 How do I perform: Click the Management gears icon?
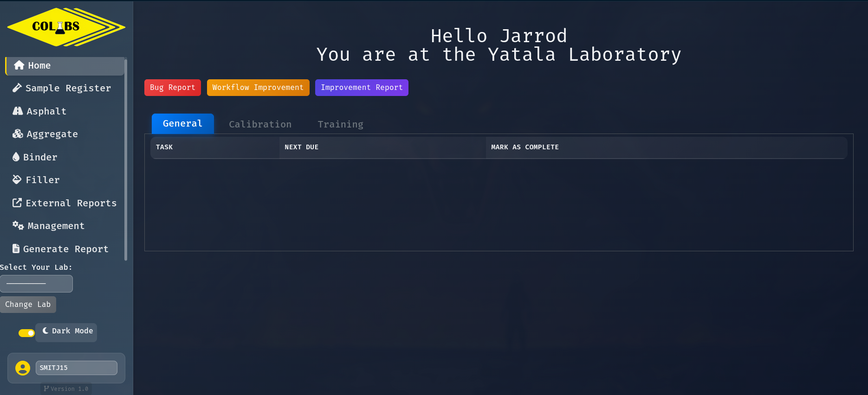[x=18, y=225]
